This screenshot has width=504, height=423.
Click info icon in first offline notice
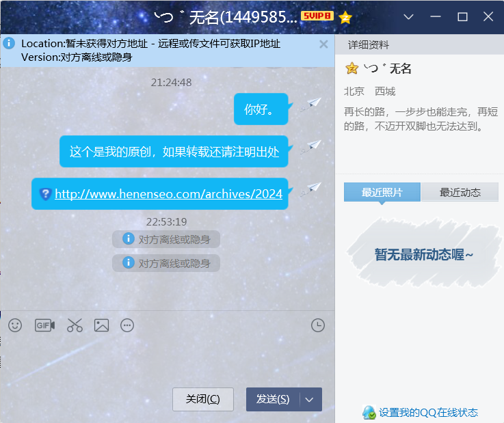coord(129,238)
